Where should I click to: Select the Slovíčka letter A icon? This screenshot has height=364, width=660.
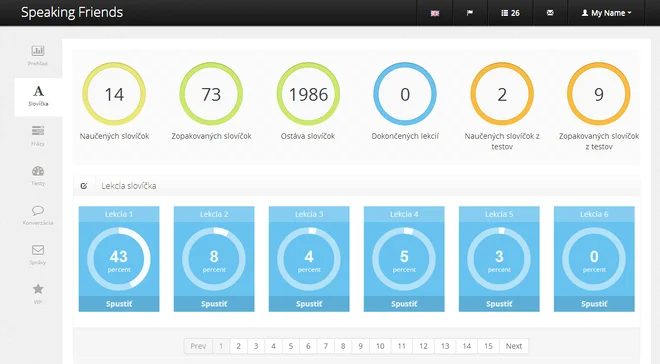[x=38, y=91]
